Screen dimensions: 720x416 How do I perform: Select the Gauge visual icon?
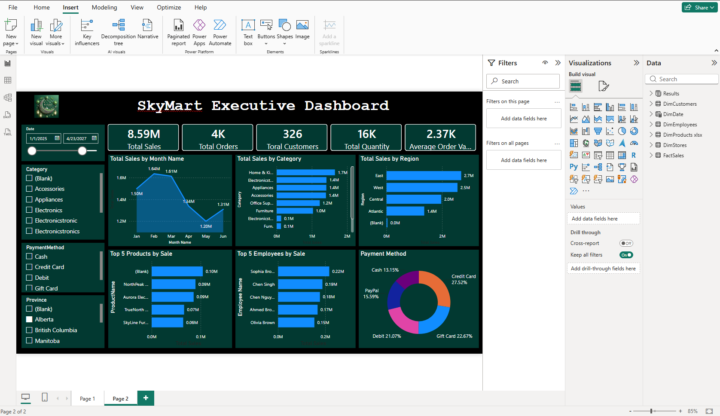634,143
